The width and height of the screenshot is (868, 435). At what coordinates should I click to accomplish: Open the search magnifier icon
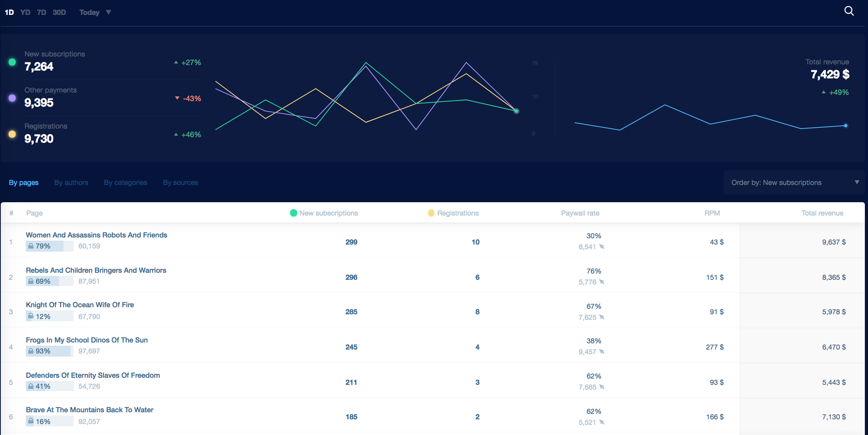click(x=849, y=11)
